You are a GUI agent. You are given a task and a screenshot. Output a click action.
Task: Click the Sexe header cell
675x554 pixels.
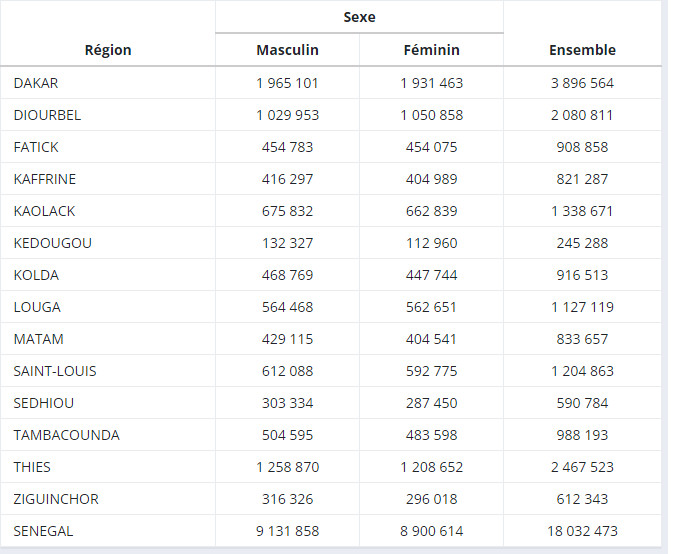pyautogui.click(x=359, y=17)
